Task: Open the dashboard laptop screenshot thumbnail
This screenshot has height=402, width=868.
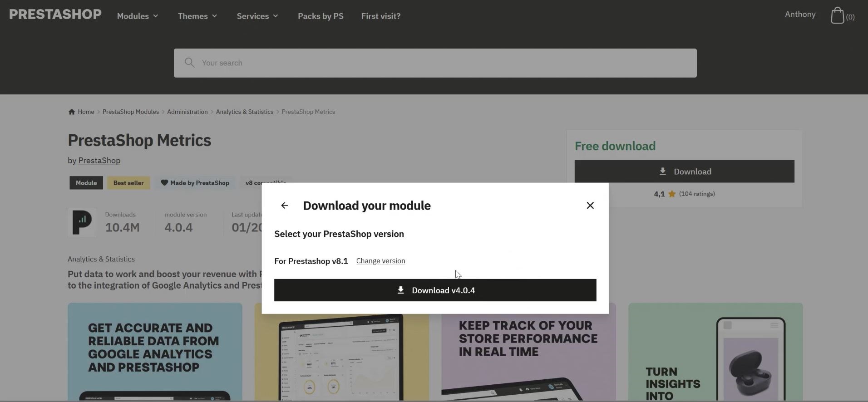Action: click(342, 357)
